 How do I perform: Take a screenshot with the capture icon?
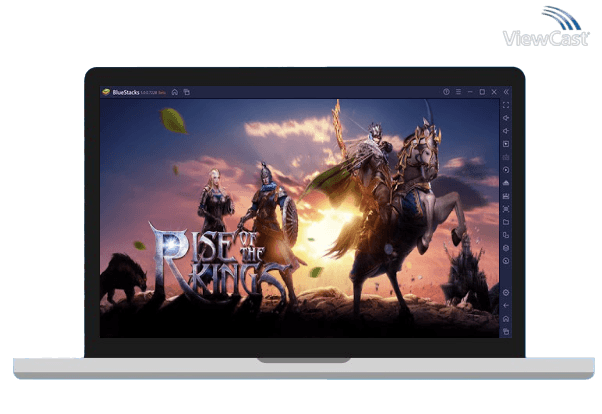(x=506, y=209)
